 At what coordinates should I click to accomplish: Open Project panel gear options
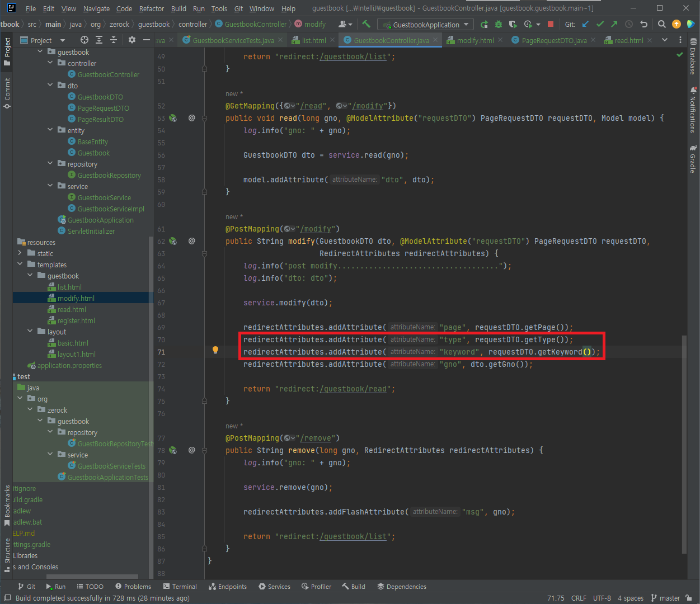[132, 40]
